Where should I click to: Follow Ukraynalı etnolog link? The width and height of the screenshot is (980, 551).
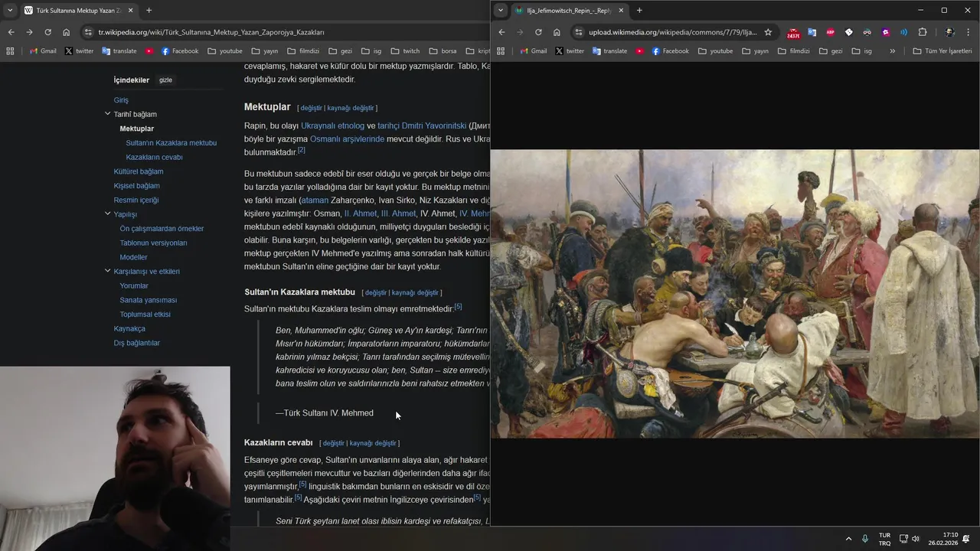[x=332, y=126]
